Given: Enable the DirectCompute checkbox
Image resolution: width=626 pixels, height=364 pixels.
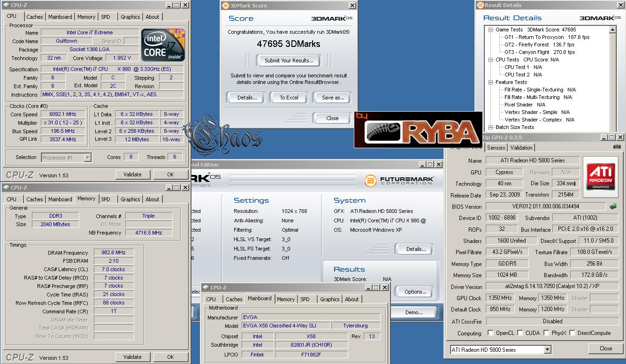Looking at the screenshot, I should [571, 333].
